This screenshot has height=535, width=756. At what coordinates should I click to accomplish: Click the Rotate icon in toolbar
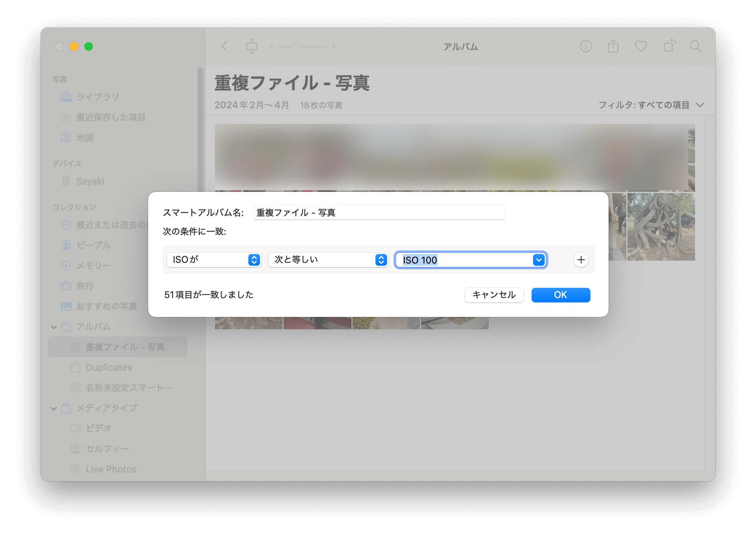669,46
